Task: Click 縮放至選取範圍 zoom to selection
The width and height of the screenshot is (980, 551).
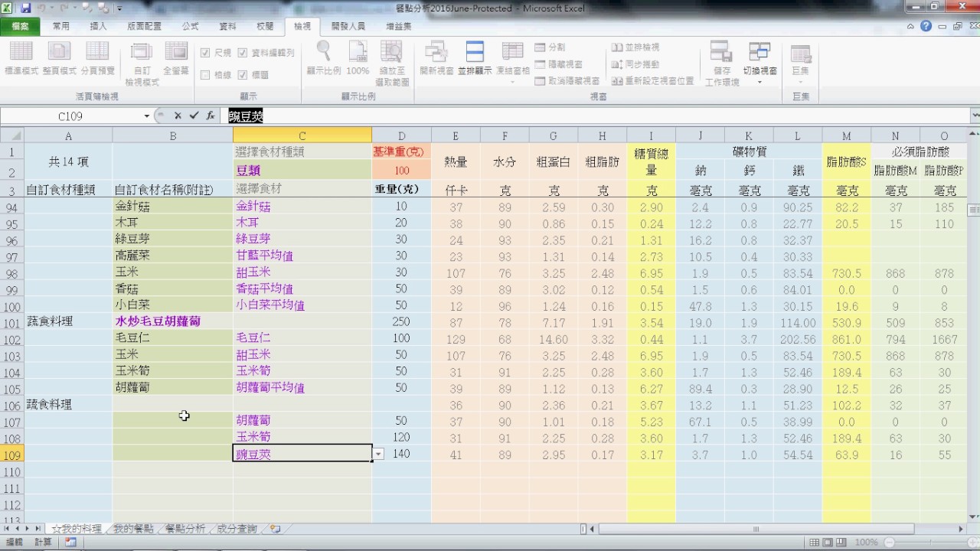Action: point(393,64)
